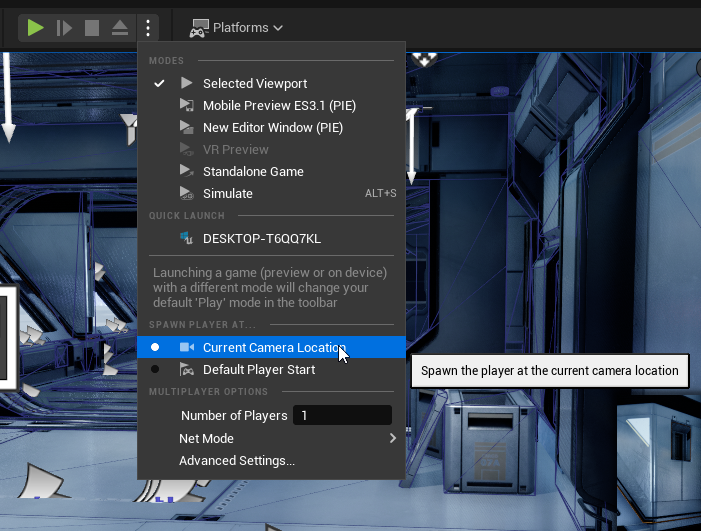Screen dimensions: 701x531
Task: Click the Current Camera Location camera icon
Action: pyautogui.click(x=187, y=348)
